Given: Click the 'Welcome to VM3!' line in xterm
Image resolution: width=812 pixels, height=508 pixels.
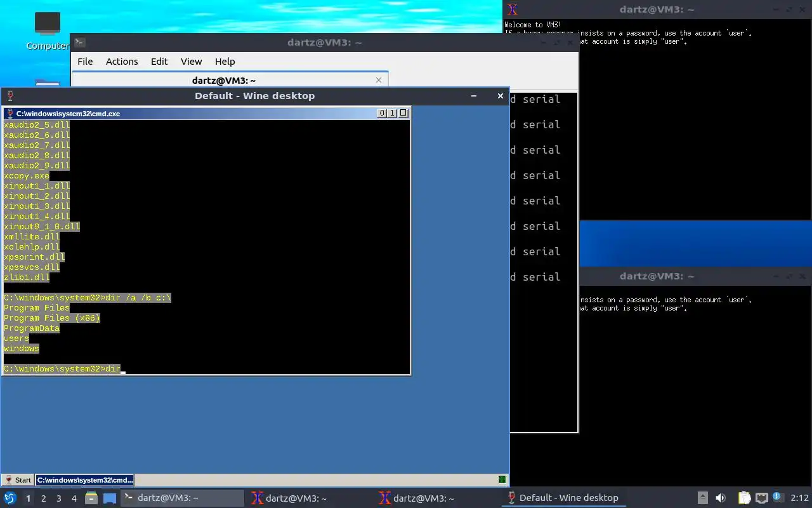Looking at the screenshot, I should click(533, 25).
